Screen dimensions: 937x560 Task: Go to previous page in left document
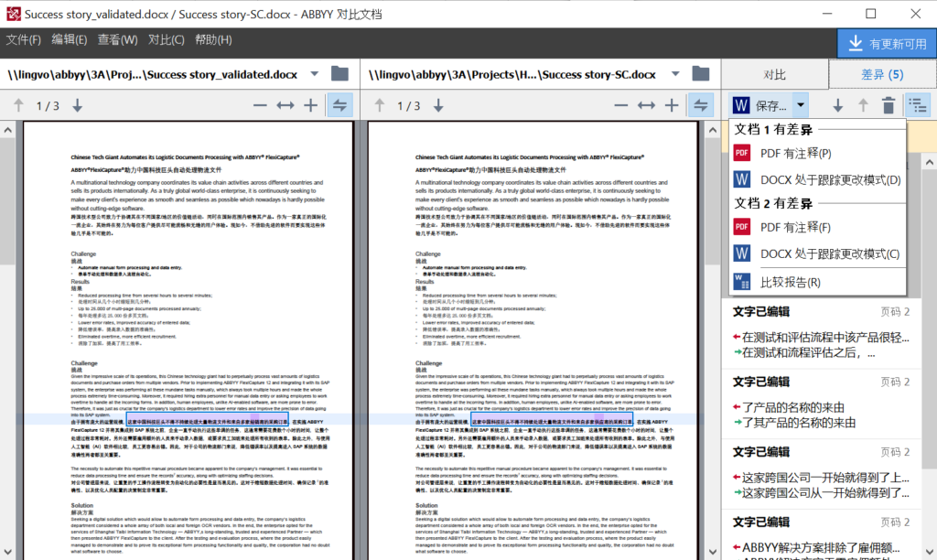pos(18,106)
